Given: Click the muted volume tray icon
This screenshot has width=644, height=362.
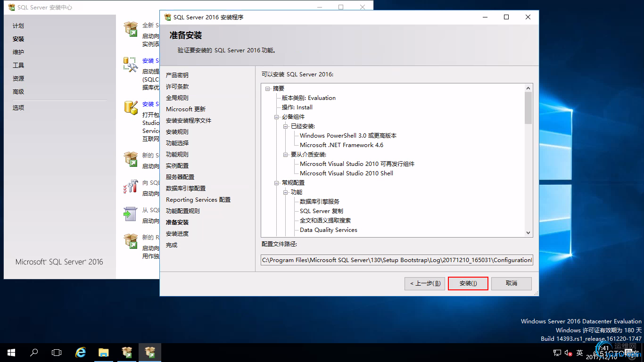Looking at the screenshot, I should tap(568, 353).
